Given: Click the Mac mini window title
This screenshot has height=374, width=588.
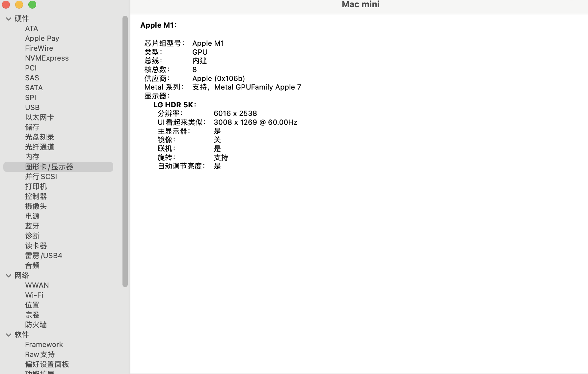Looking at the screenshot, I should pyautogui.click(x=361, y=4).
